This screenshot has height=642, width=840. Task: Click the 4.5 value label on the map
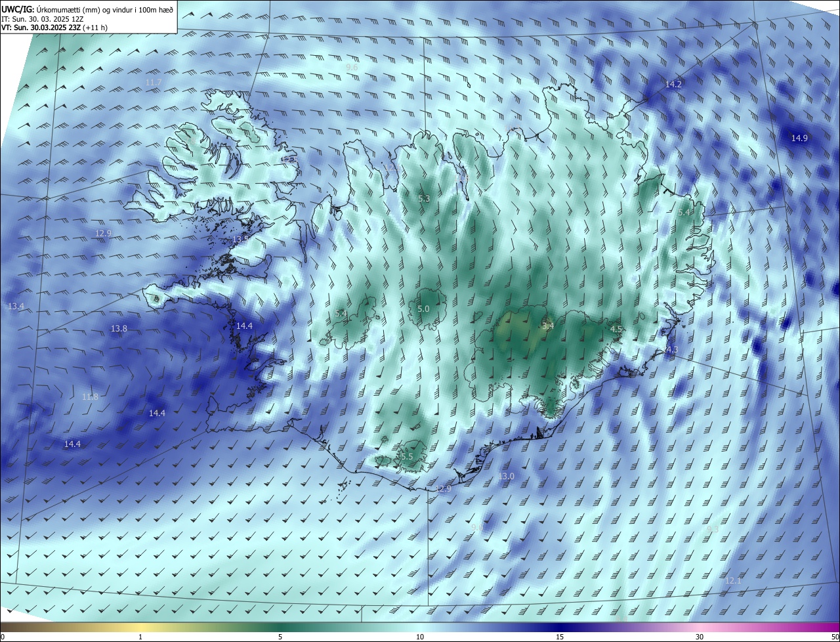[x=616, y=329]
